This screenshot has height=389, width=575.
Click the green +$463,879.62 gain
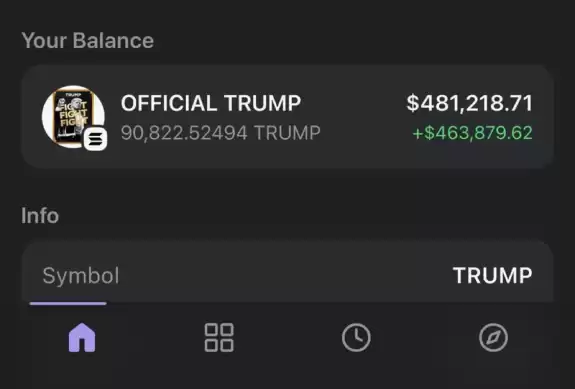tap(472, 133)
